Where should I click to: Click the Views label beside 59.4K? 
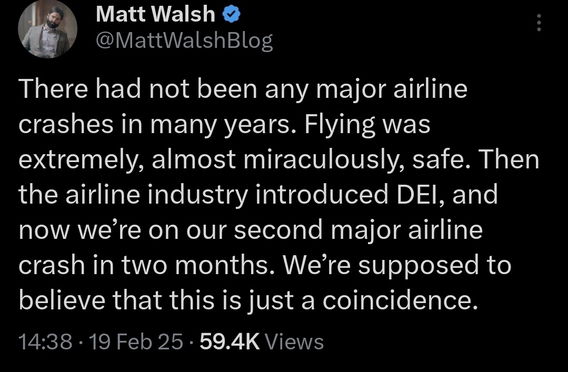click(x=295, y=342)
